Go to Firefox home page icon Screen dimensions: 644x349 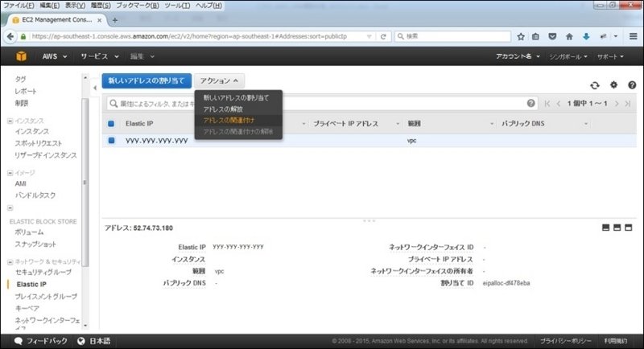(570, 36)
